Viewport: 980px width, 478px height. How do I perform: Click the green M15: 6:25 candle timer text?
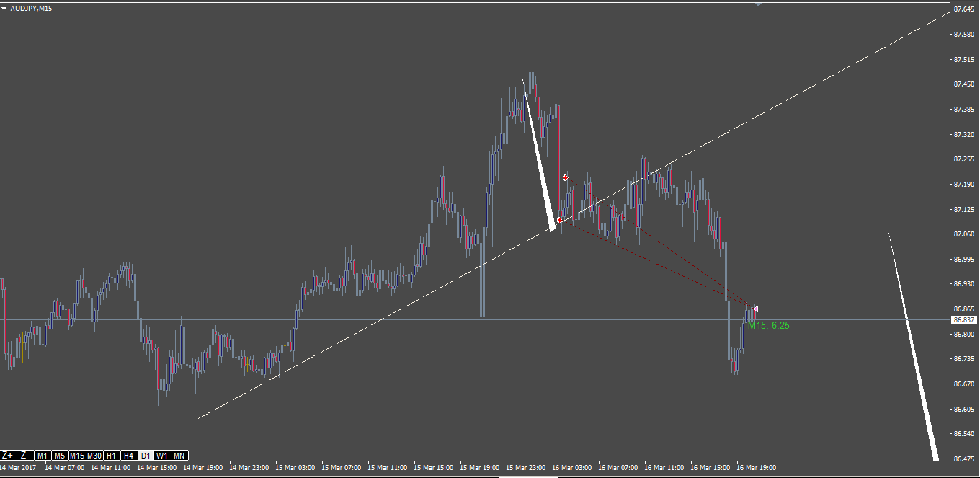pos(769,326)
